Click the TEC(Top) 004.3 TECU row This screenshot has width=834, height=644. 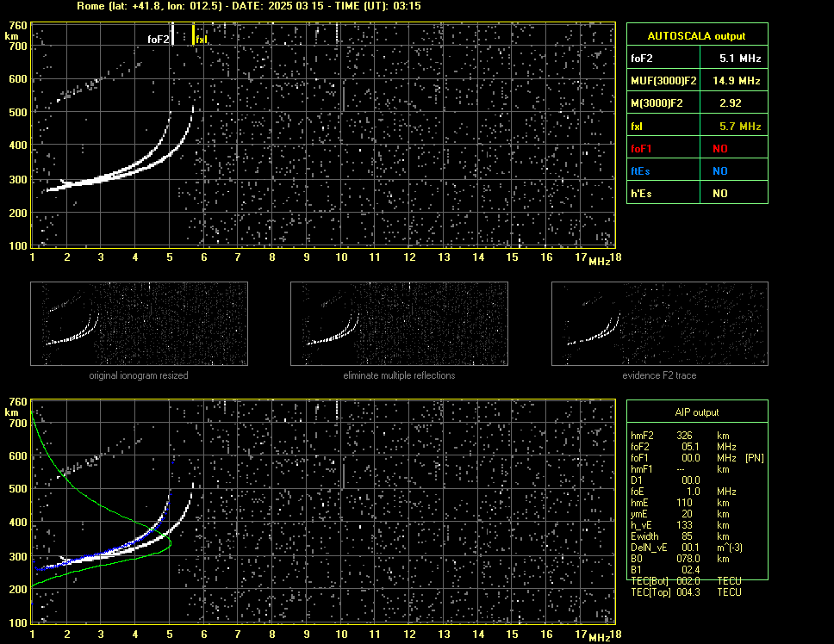point(686,592)
